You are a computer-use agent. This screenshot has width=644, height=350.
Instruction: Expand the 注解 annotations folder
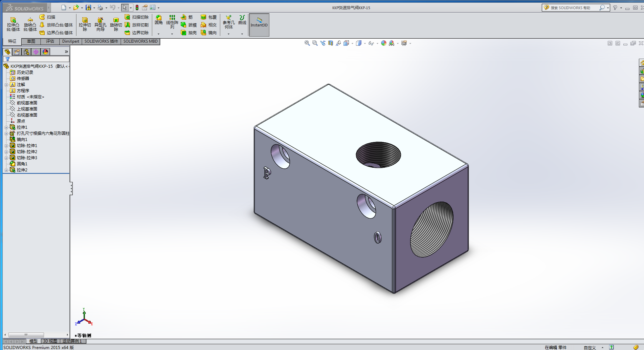(x=6, y=85)
